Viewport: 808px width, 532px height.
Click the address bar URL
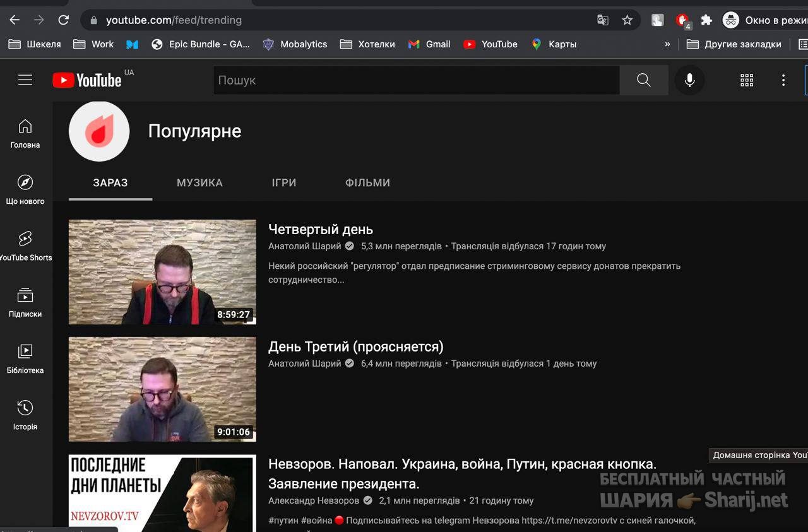coord(174,20)
